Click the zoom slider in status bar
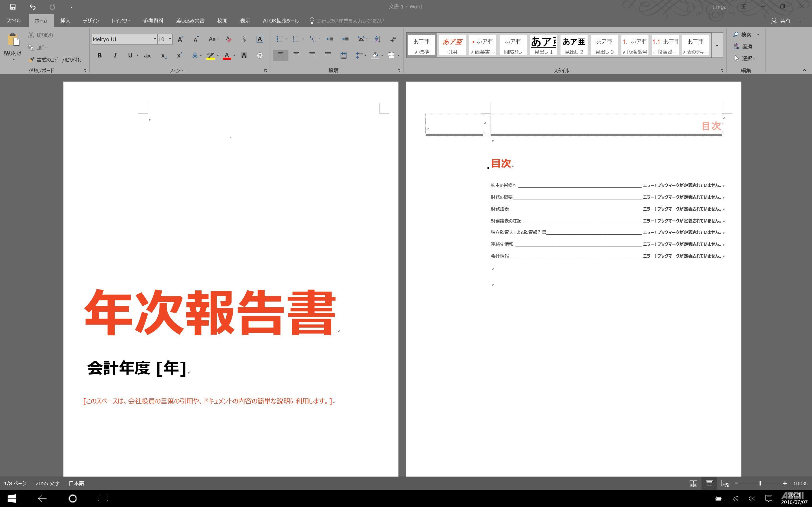The image size is (812, 507). pyautogui.click(x=760, y=483)
